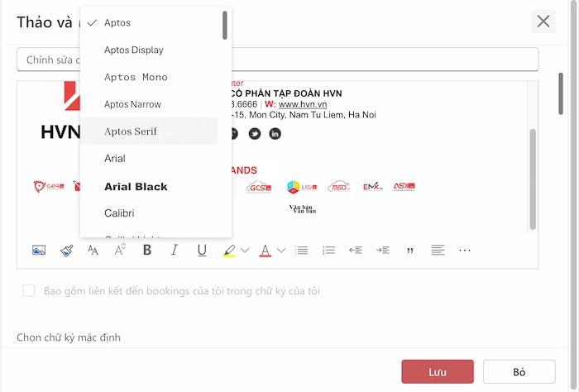The image size is (579, 392).
Task: Click the signature editor scrollbar
Action: click(x=533, y=179)
